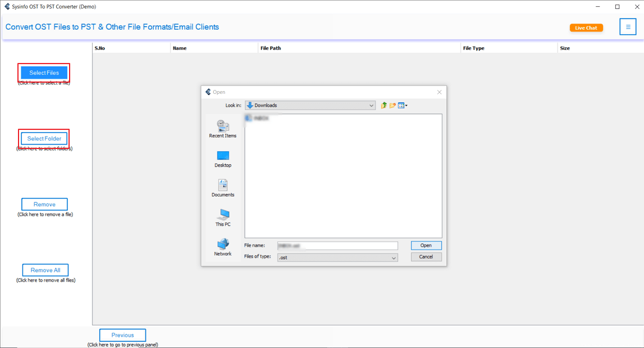Click the Create New Folder icon
644x348 pixels.
point(392,105)
